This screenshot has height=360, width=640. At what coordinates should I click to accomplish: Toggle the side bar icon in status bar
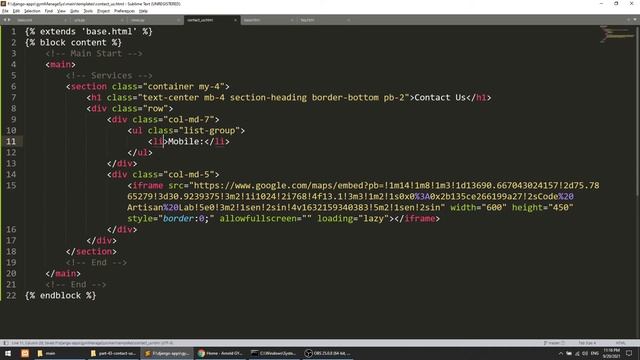[x=5, y=343]
